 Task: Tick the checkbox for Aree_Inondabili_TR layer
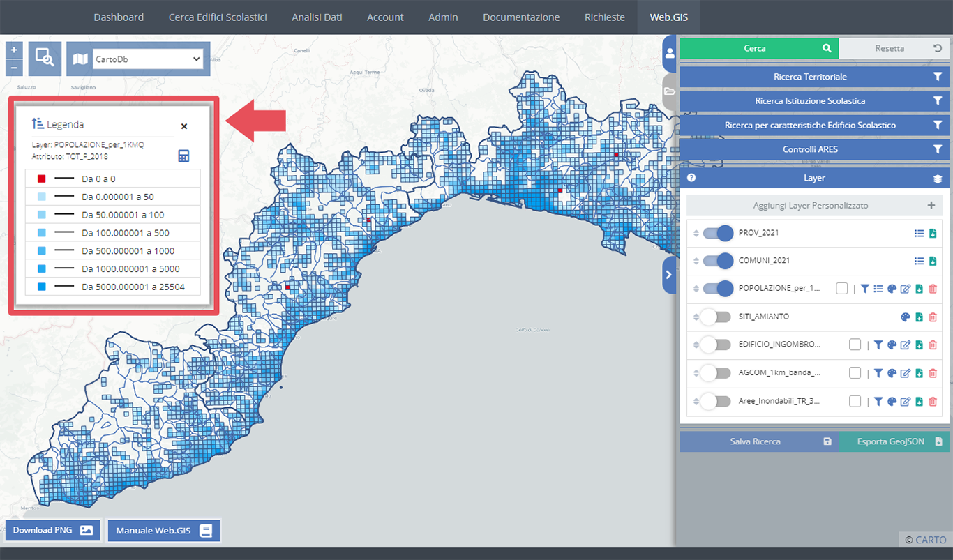[855, 401]
